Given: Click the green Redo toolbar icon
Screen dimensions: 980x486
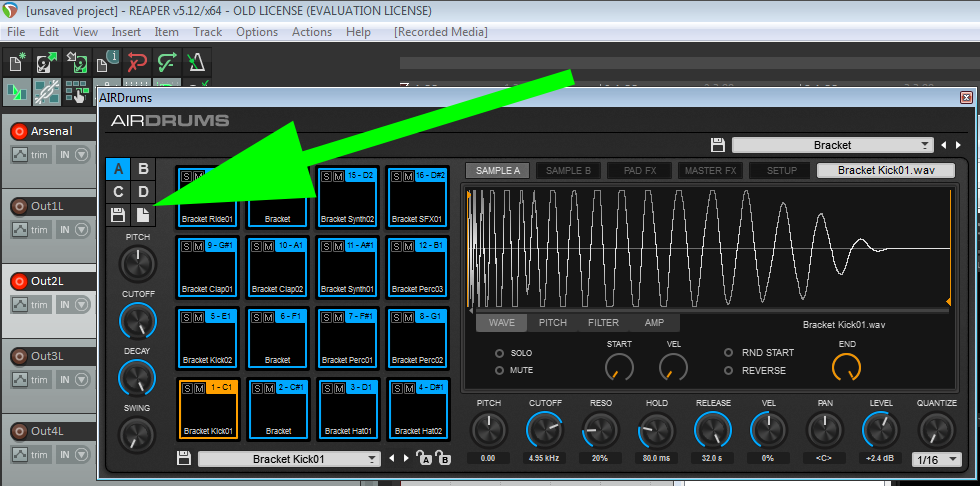Looking at the screenshot, I should (x=167, y=64).
